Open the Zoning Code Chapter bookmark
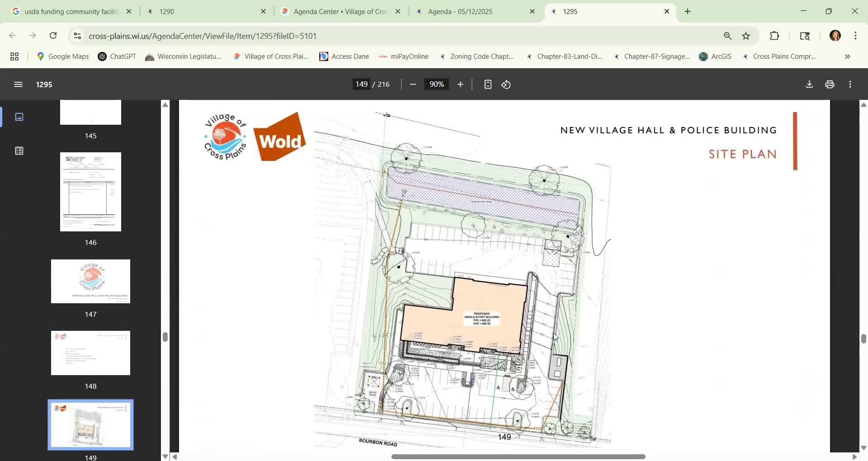The width and height of the screenshot is (868, 461). tap(476, 56)
